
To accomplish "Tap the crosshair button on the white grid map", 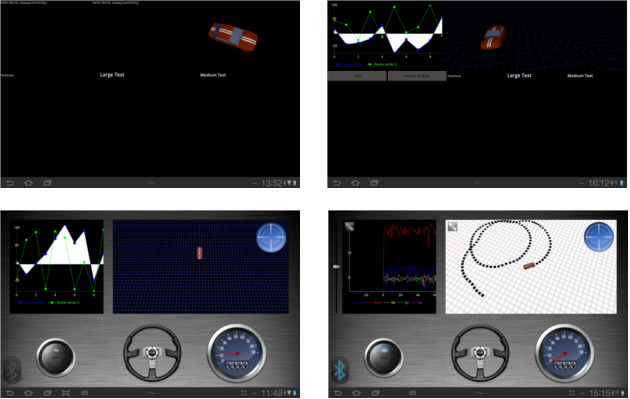I will click(x=599, y=238).
